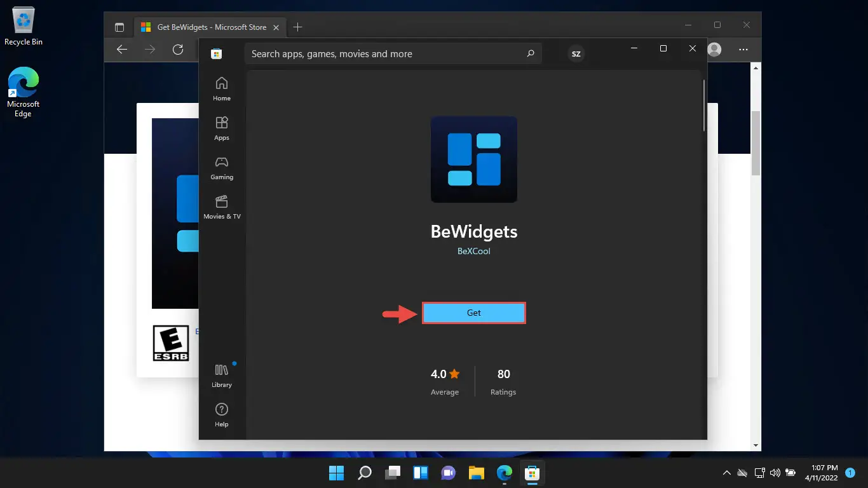Open Apps section in Store sidebar
Viewport: 868px width, 488px height.
pyautogui.click(x=222, y=128)
